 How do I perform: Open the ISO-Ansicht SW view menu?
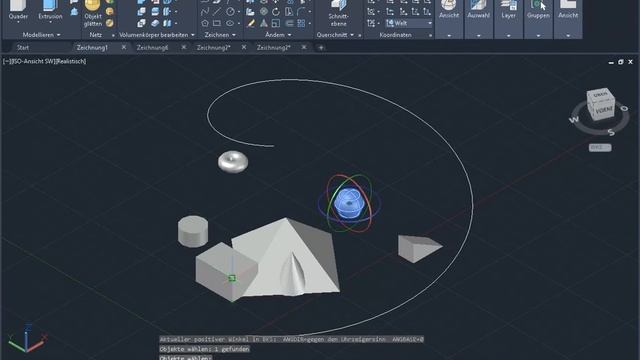pyautogui.click(x=32, y=61)
